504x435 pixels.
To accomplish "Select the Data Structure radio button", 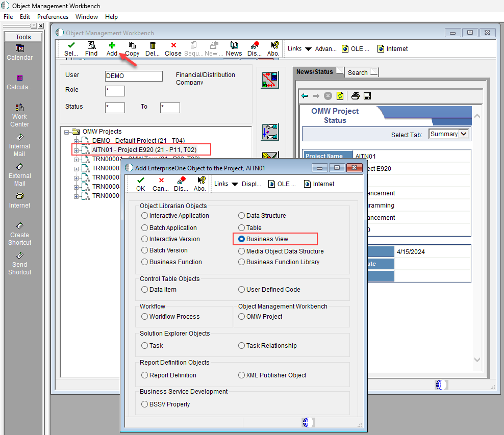I will (241, 216).
